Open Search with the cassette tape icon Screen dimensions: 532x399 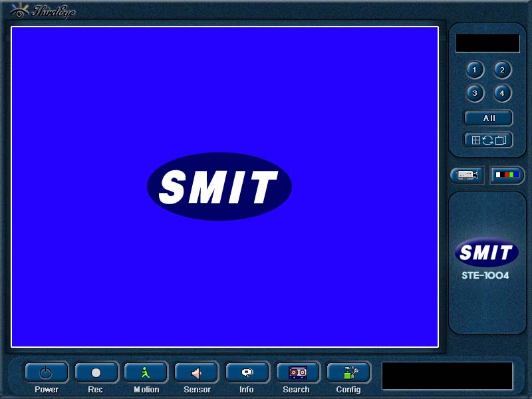click(x=297, y=373)
